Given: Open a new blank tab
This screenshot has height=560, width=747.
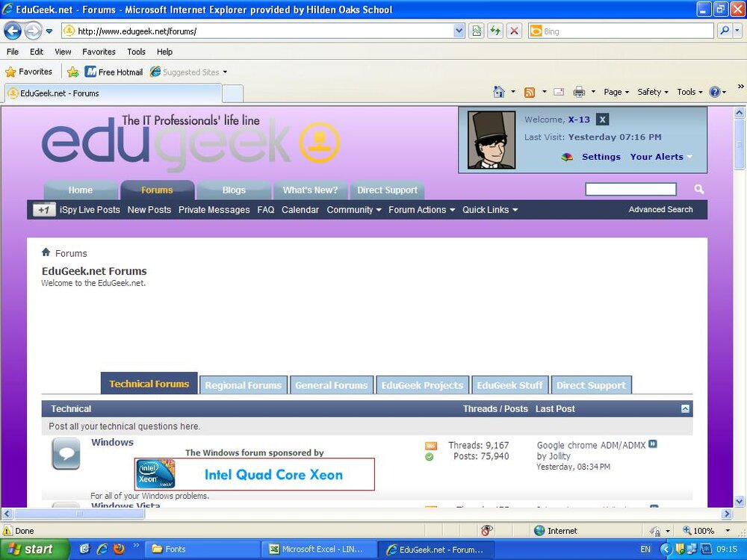Looking at the screenshot, I should point(233,94).
